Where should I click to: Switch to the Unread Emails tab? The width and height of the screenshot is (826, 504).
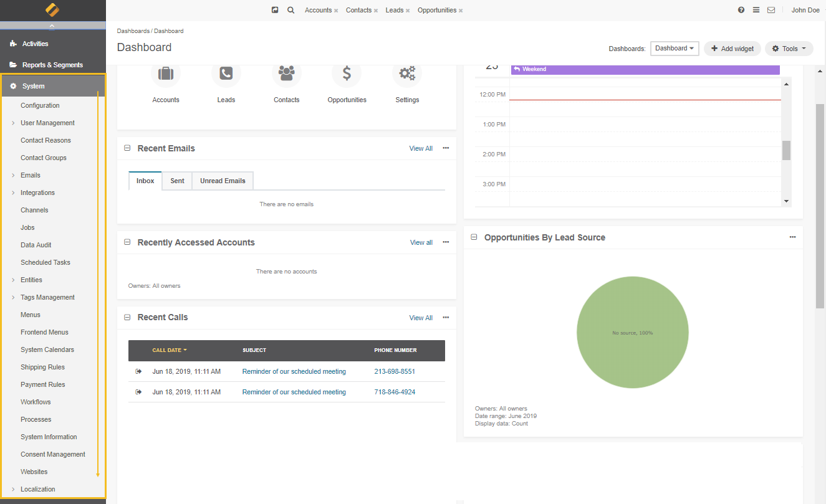coord(223,181)
